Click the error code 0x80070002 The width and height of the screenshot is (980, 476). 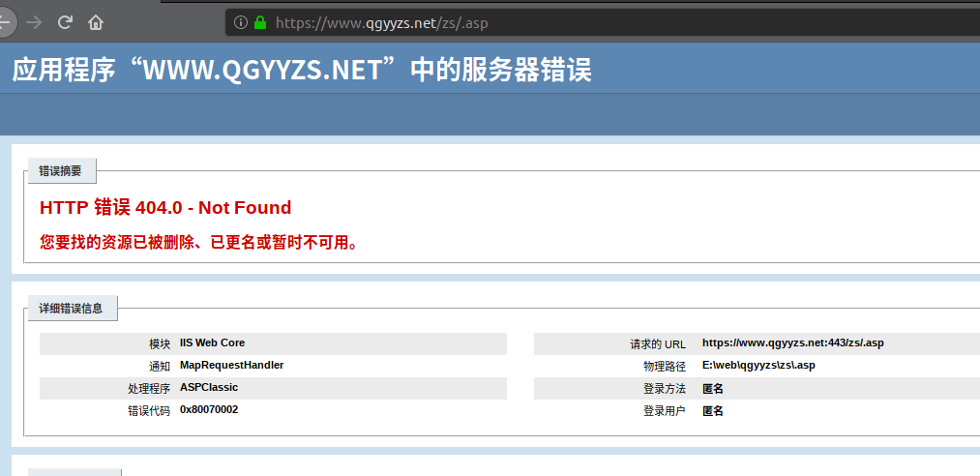tap(209, 410)
